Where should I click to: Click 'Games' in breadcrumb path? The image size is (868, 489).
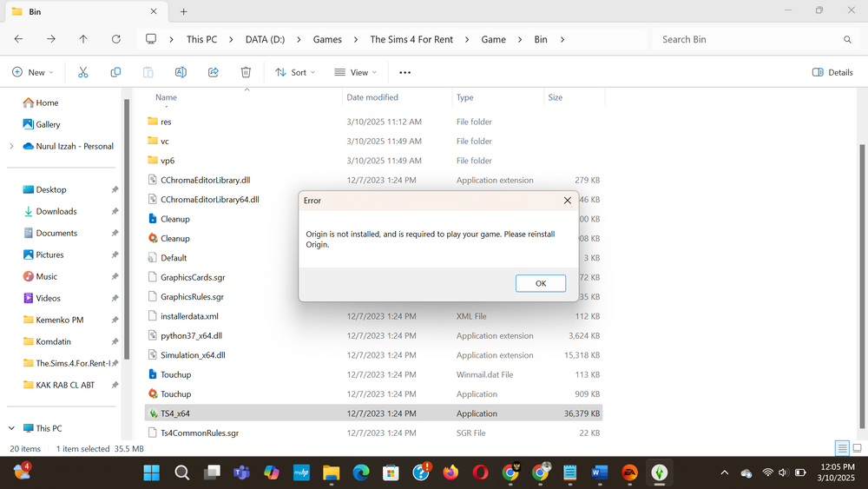pos(327,39)
